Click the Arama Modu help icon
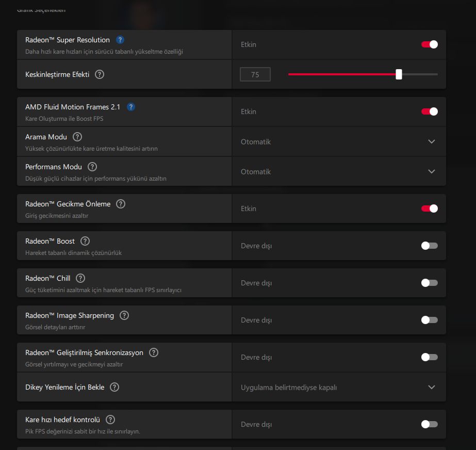 77,137
